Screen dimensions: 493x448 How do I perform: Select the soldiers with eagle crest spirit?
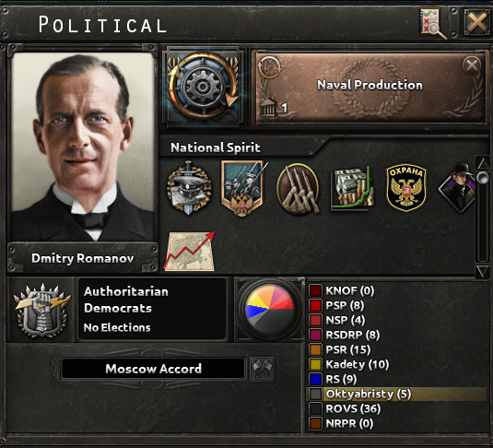pos(244,188)
